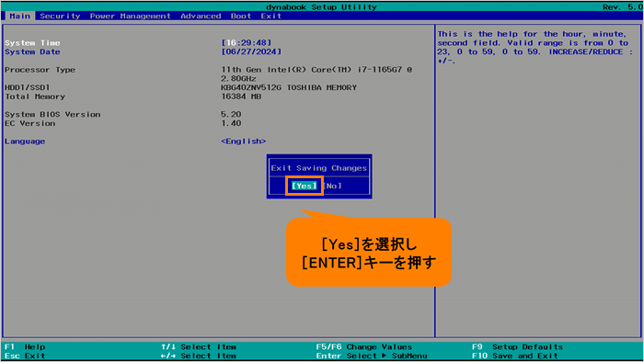The height and width of the screenshot is (362, 644).
Task: Click the Enter Select SubMenu hint
Action: (x=372, y=356)
